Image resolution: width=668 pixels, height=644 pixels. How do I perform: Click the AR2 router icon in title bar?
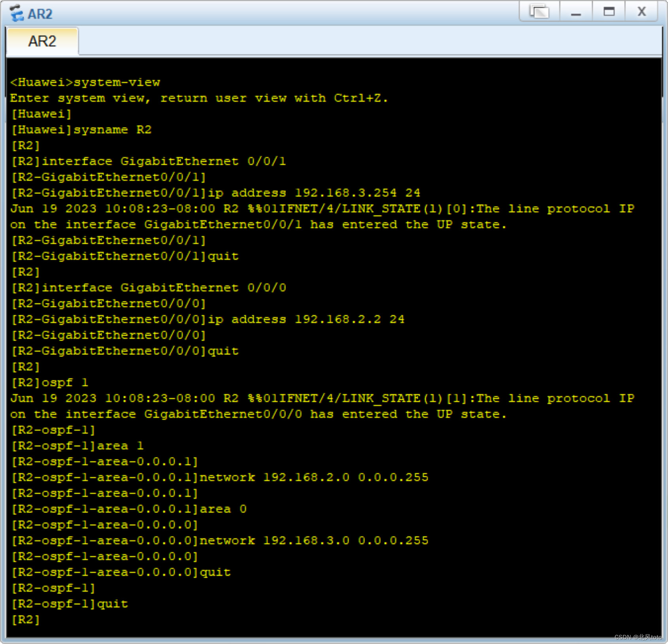[17, 13]
